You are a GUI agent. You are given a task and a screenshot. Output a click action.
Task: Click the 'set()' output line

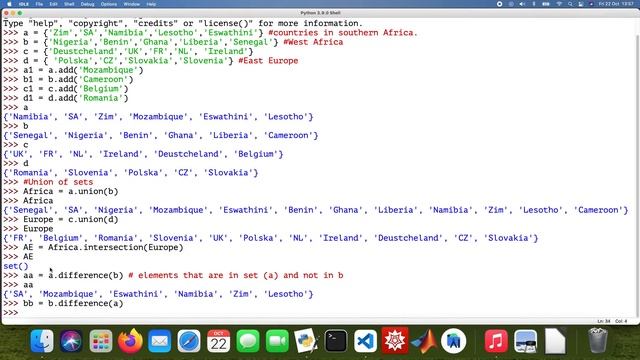coord(16,266)
